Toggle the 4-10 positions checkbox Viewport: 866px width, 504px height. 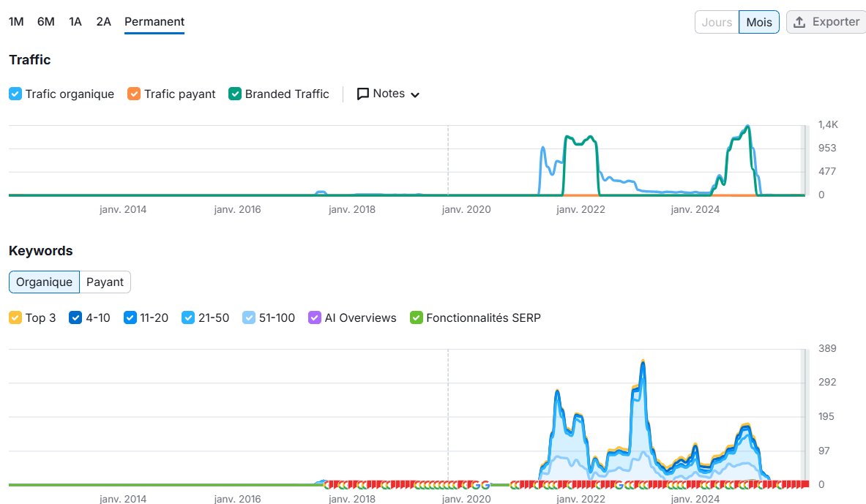click(x=75, y=318)
